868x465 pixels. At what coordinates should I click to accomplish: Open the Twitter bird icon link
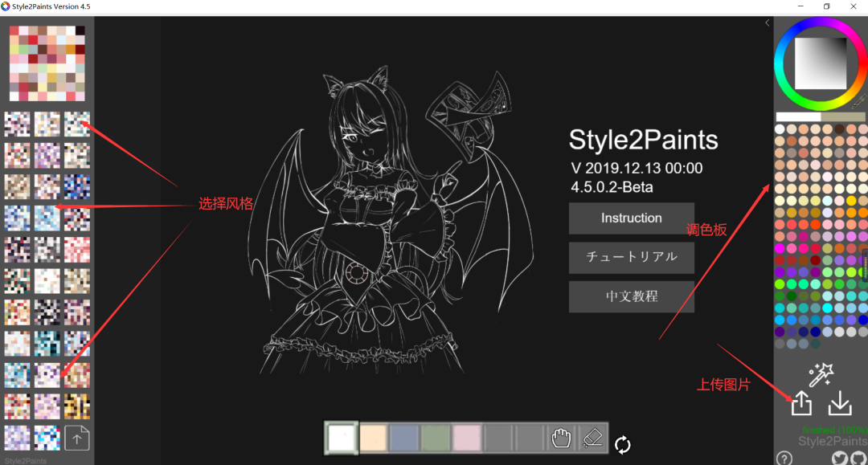click(x=839, y=458)
